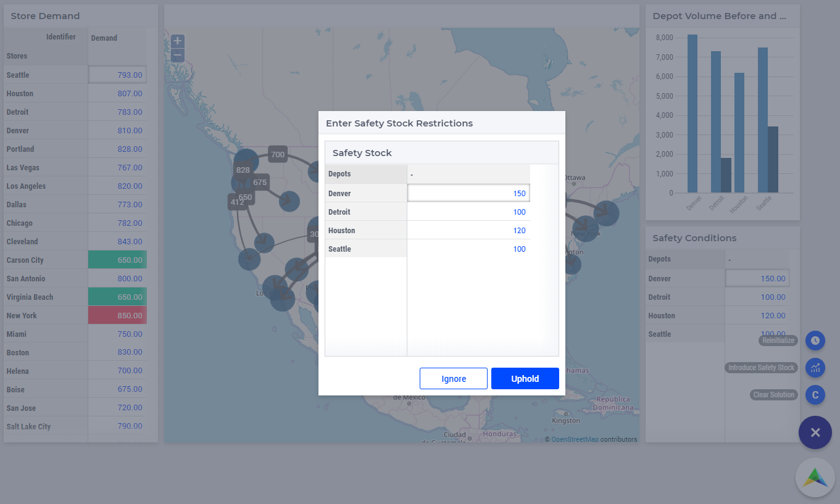Open the OpenStreetMap link
840x504 pixels.
click(575, 439)
